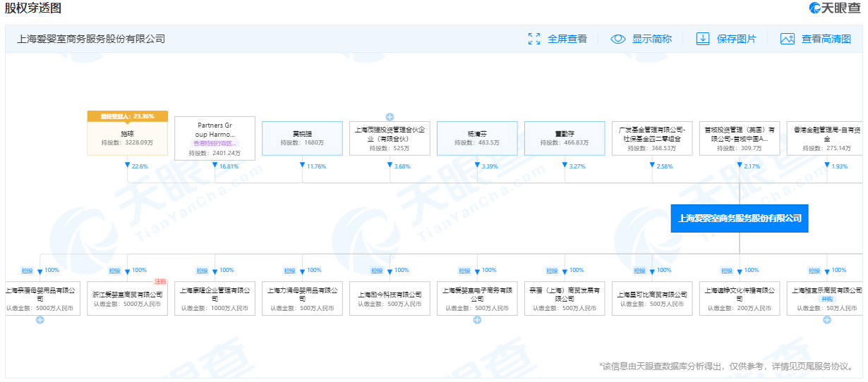Click the save image download icon
Viewport: 868px width, 382px height.
pyautogui.click(x=703, y=39)
